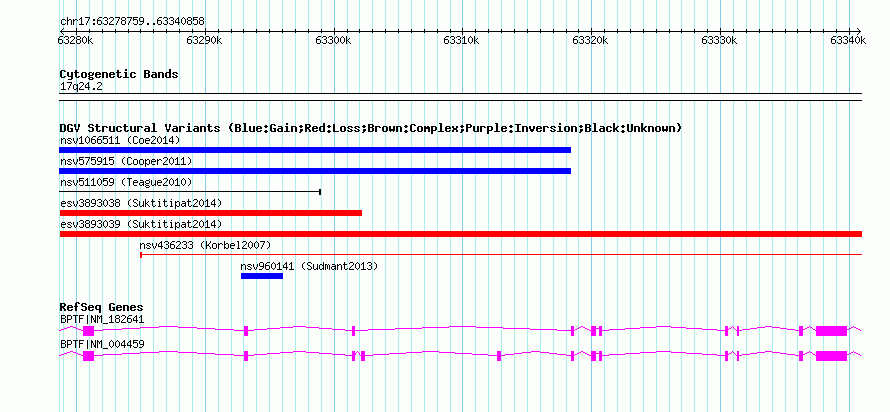890x412 pixels.
Task: Click the first exon block of NM_004459
Action: pyautogui.click(x=89, y=356)
